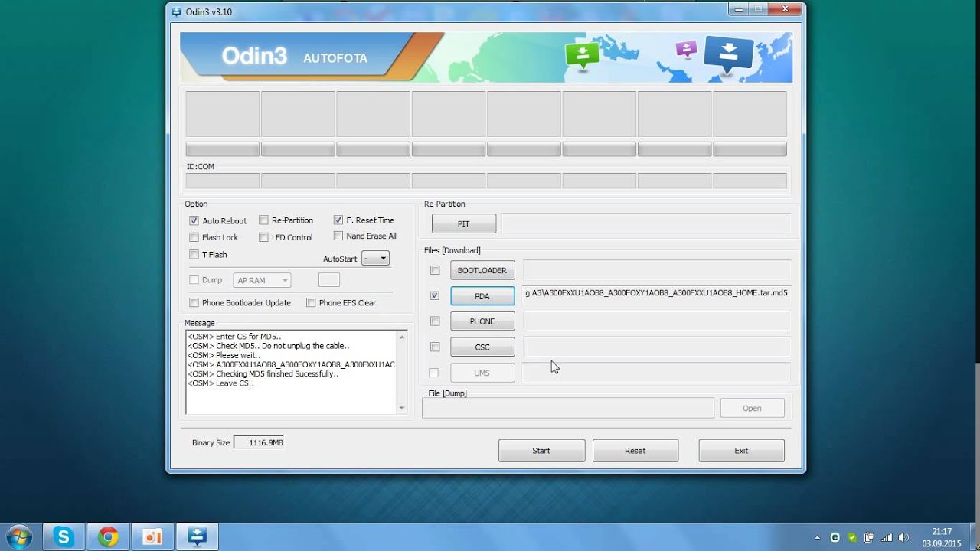Click the Reset button
The height and width of the screenshot is (551, 980).
(635, 451)
